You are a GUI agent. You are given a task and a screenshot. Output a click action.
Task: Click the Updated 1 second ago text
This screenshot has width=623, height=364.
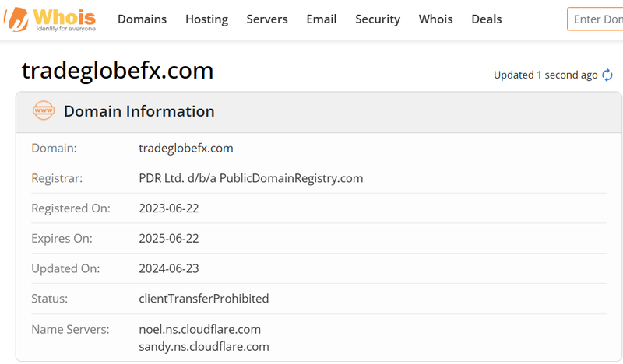pyautogui.click(x=546, y=75)
